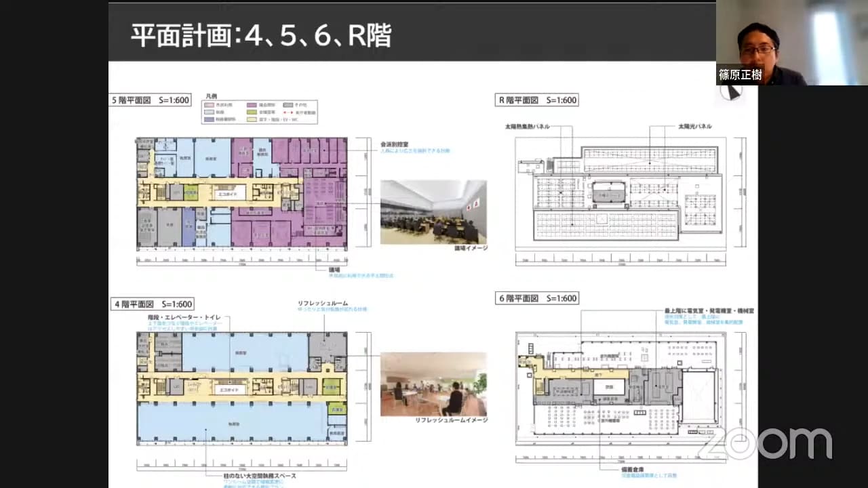
Task: Click the 最上階に電気室・発電機室・機械室 annotation
Action: (709, 310)
